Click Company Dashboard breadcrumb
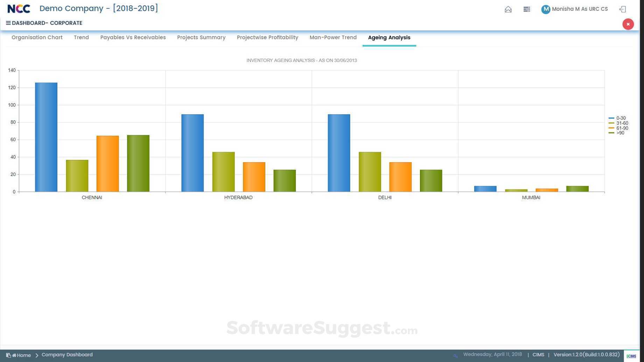Screen dimensions: 644x362 click(x=67, y=355)
